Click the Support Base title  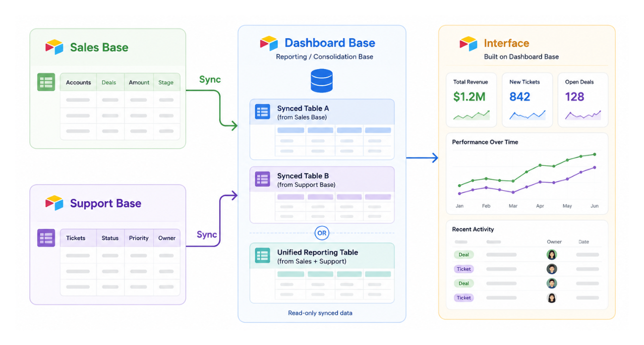click(105, 203)
